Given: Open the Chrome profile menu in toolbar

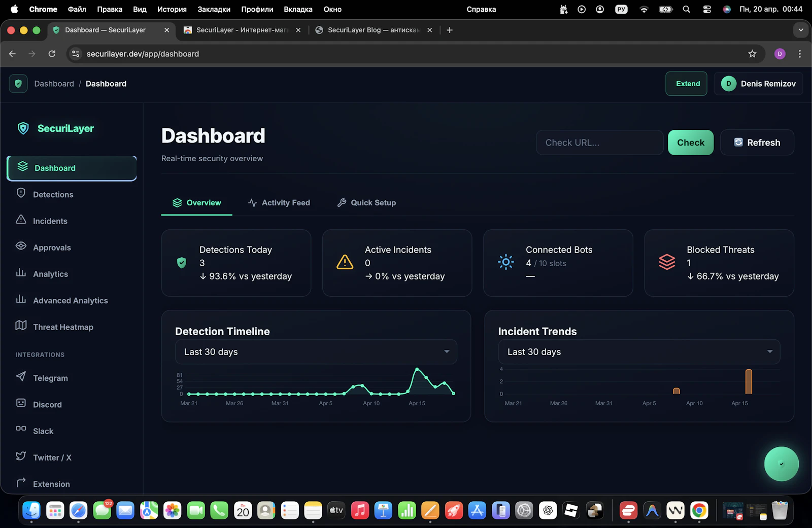Looking at the screenshot, I should [x=780, y=53].
